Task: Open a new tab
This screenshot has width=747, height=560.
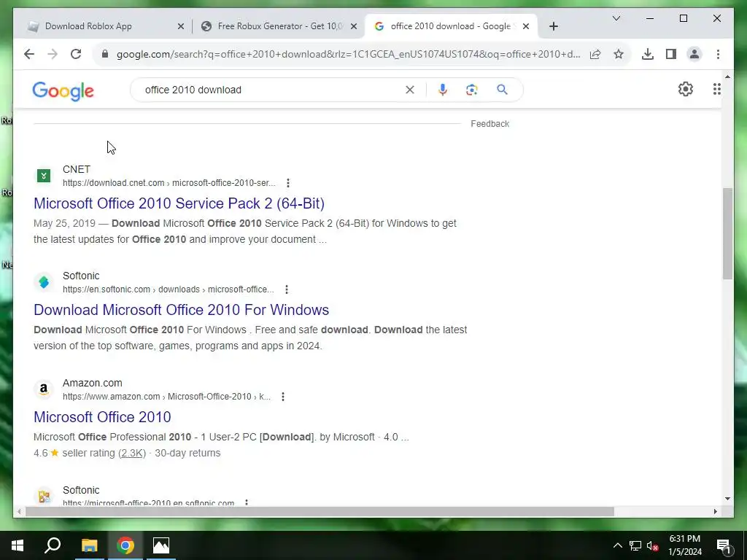Action: click(x=553, y=27)
